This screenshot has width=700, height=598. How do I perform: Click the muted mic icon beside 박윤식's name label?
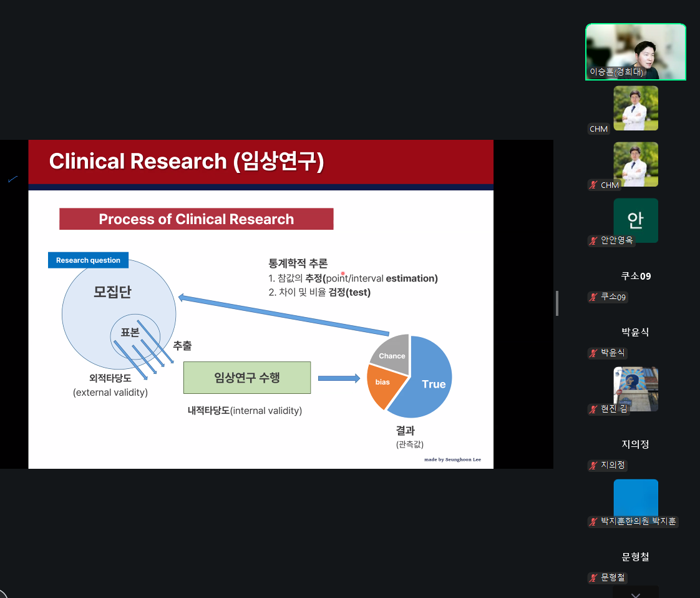click(594, 353)
